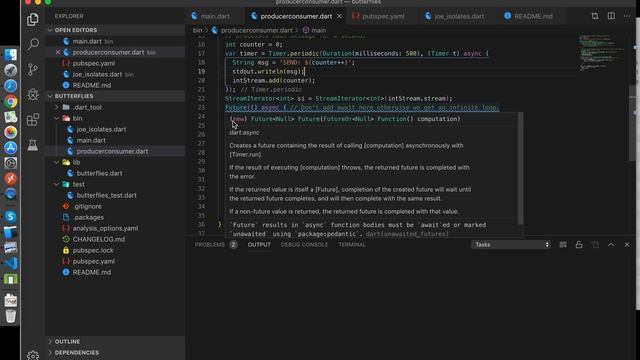Open joe_isolates.dart in the bin folder
The width and height of the screenshot is (640, 360).
coord(101,129)
